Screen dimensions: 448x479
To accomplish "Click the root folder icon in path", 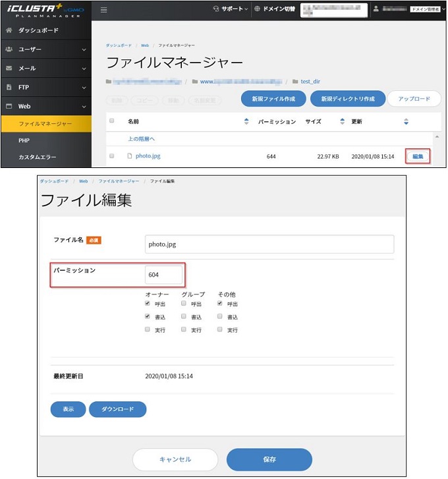I will coord(109,82).
